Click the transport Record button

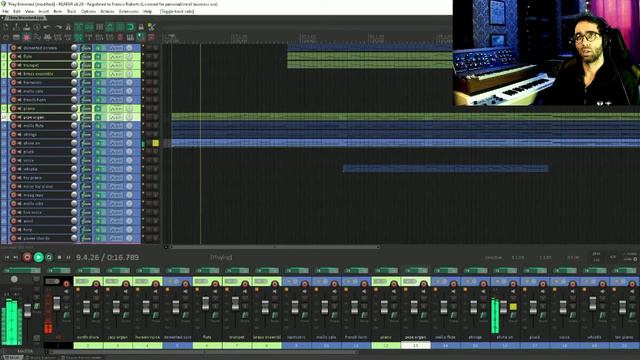click(27, 257)
